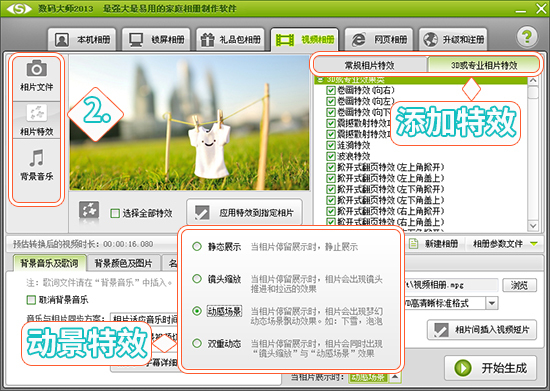Open the 背景音乐 music note section
This screenshot has width=550, height=391.
[36, 165]
